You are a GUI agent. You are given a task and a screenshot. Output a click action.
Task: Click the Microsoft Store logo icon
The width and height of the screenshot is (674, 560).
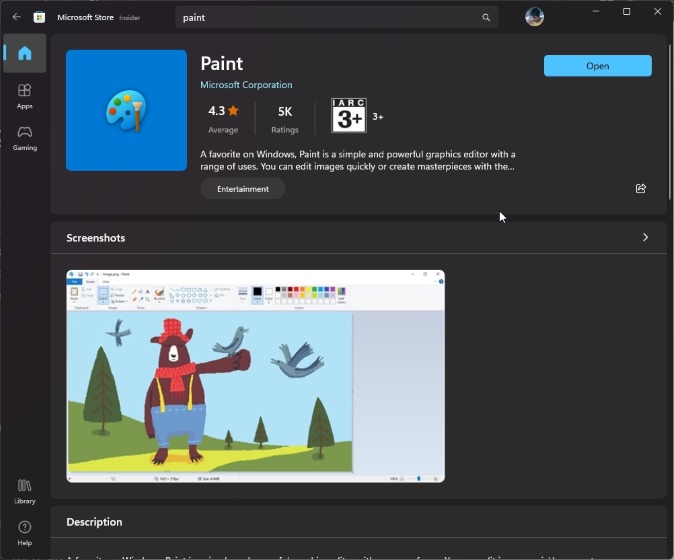[39, 17]
